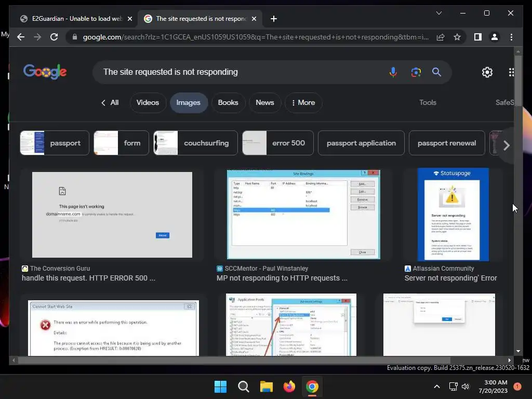
Task: Click the URL address bar
Action: coord(255,37)
